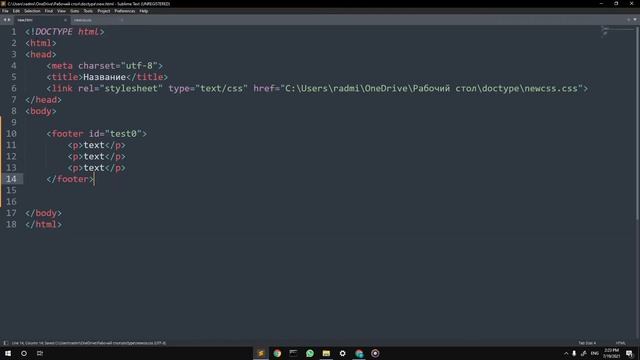Open the terminal window taskbar icon

(293, 353)
